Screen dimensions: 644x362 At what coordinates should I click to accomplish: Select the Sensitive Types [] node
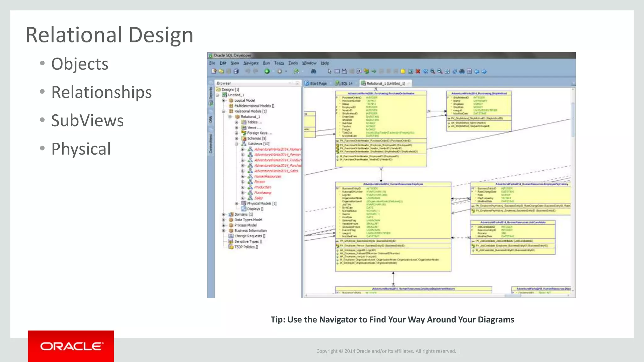[x=248, y=241]
